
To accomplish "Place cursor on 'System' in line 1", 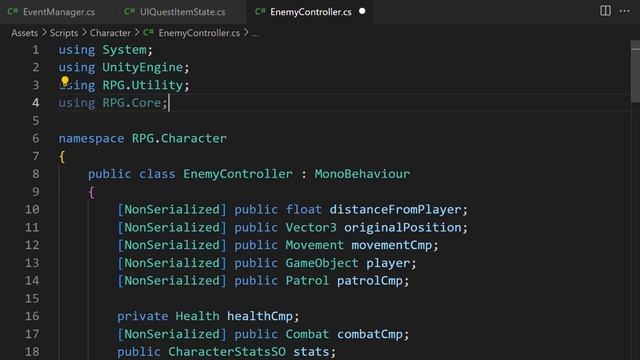I will point(124,50).
